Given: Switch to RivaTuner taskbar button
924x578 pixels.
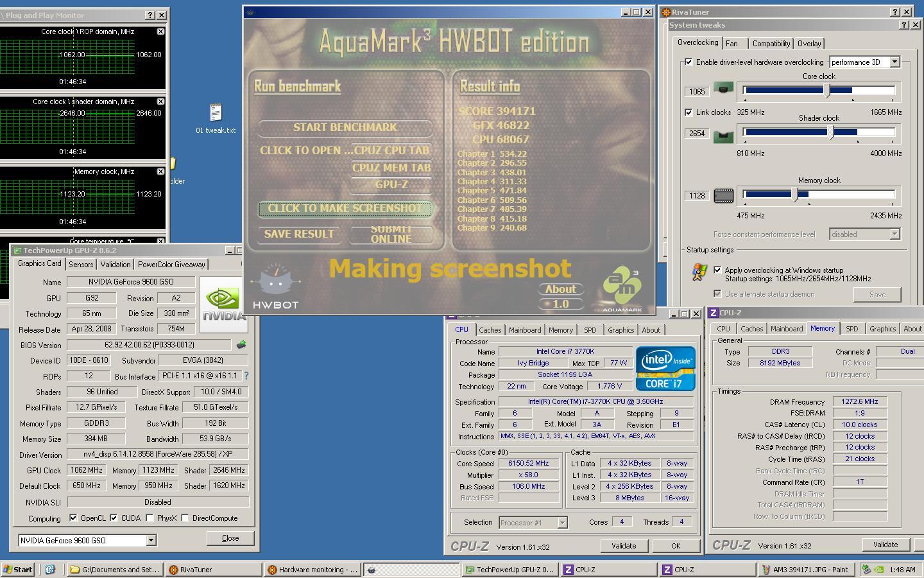Looking at the screenshot, I should (212, 569).
